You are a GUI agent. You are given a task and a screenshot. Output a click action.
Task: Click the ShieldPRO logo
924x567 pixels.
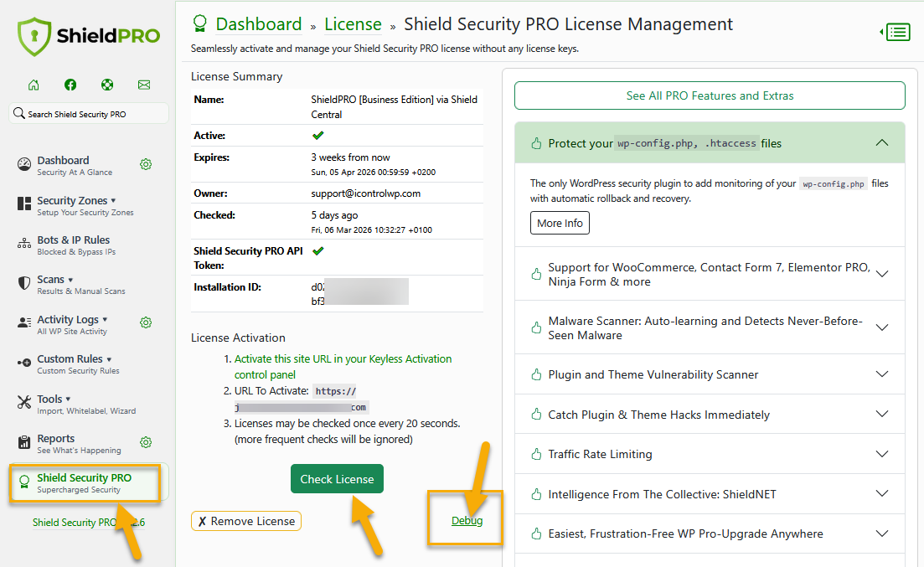coord(89,37)
